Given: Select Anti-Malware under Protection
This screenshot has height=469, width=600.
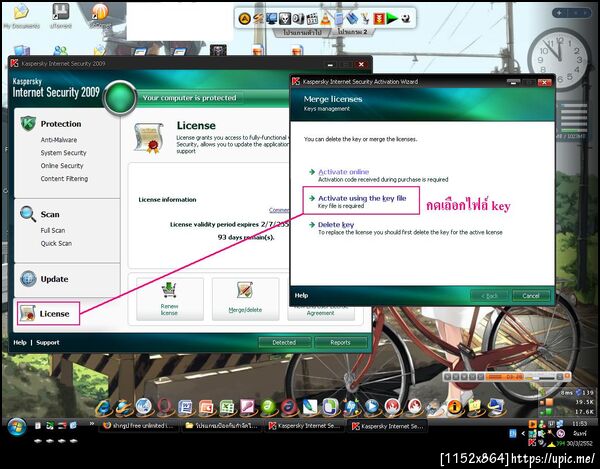Looking at the screenshot, I should (59, 140).
